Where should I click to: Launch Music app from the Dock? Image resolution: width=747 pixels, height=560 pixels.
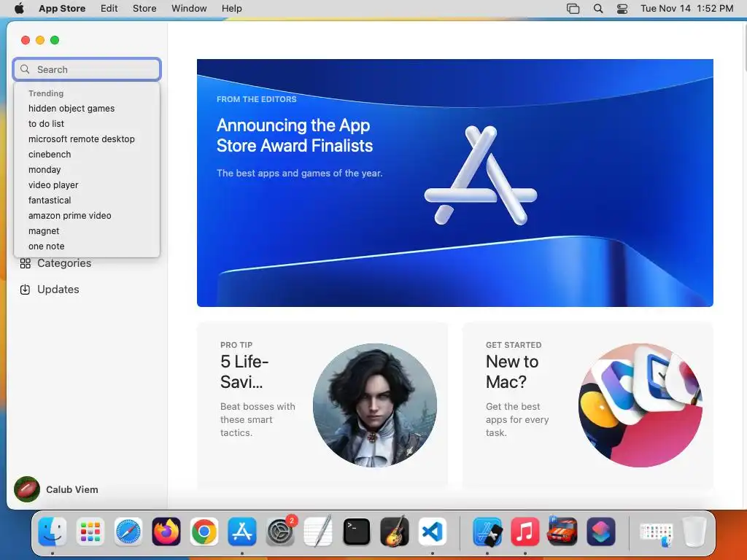[525, 532]
